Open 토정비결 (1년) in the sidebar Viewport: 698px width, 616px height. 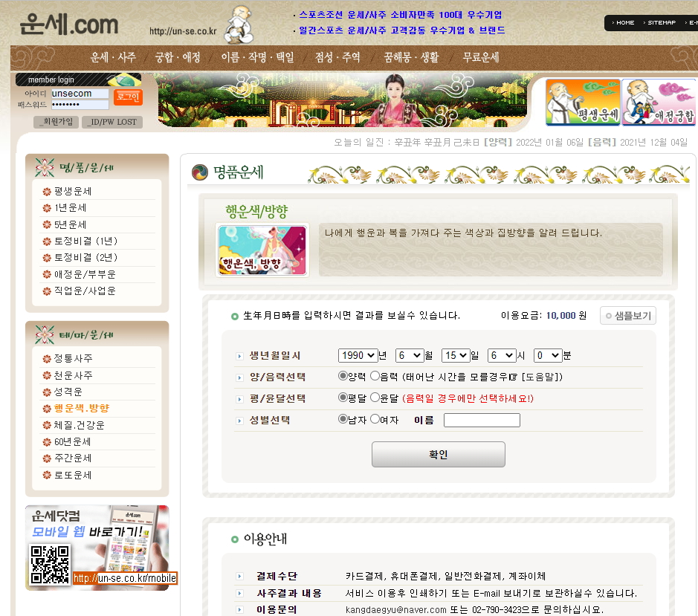pyautogui.click(x=85, y=241)
